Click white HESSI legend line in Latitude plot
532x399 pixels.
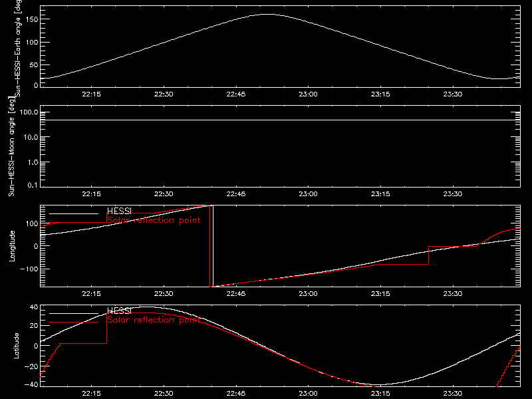(x=74, y=313)
